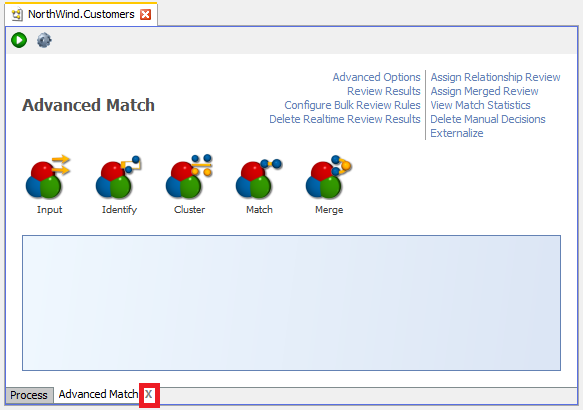The width and height of the screenshot is (583, 410).
Task: Open the Advanced Options link
Action: coord(376,77)
